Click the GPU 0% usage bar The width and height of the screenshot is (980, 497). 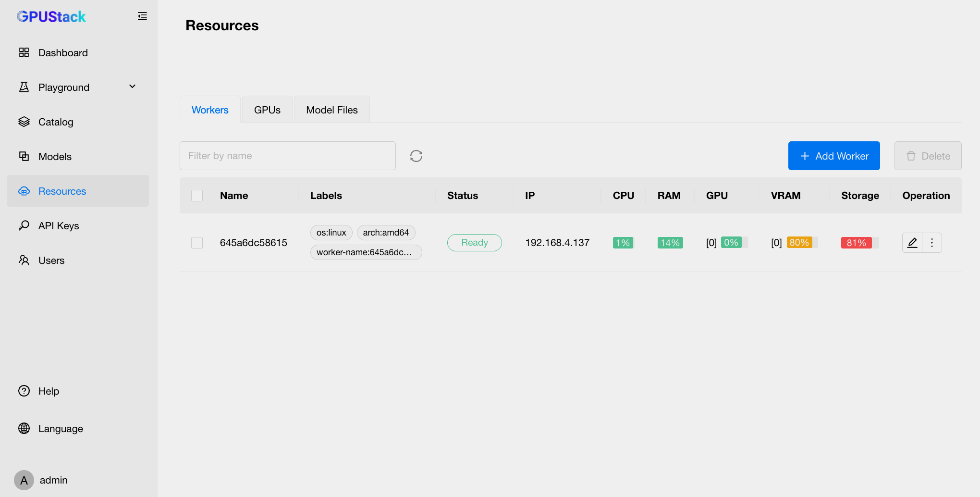[x=734, y=242]
